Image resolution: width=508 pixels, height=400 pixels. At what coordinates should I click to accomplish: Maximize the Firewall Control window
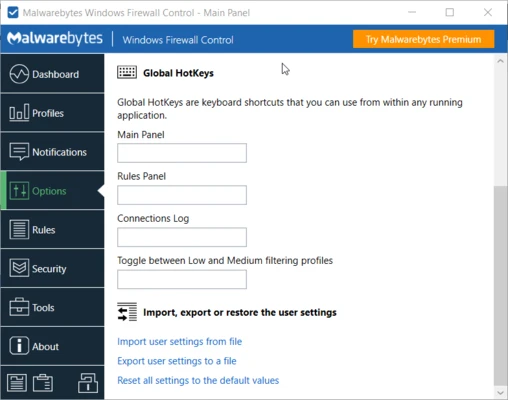450,13
